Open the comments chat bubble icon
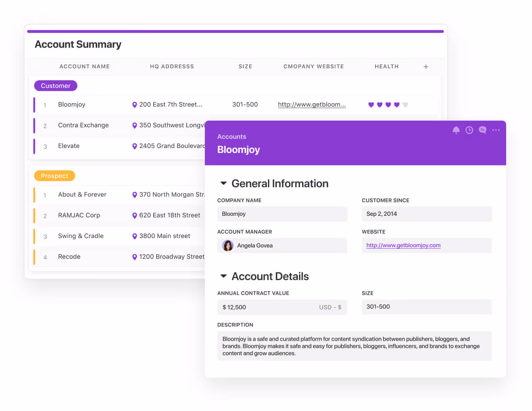This screenshot has width=532, height=411. click(482, 130)
